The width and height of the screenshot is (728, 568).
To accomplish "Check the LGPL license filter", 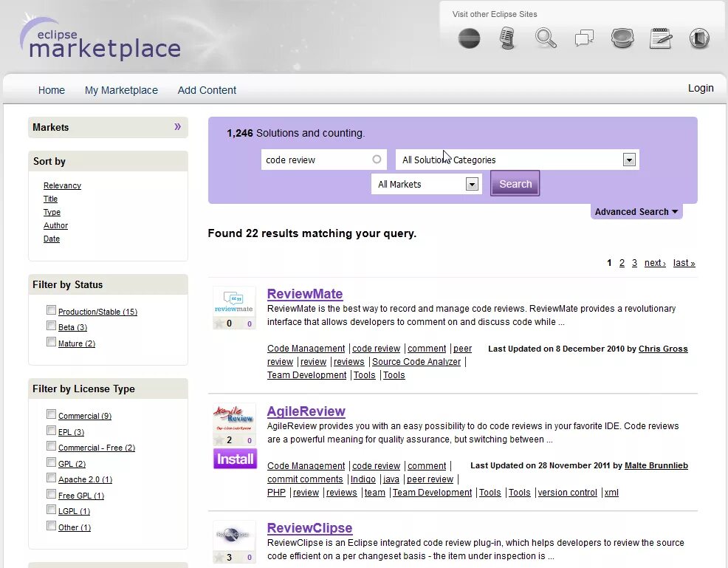I will pyautogui.click(x=51, y=510).
